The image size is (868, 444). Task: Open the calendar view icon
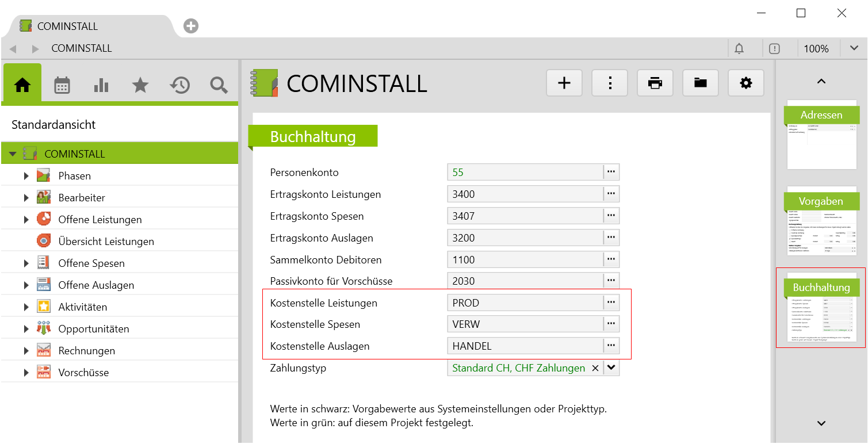62,86
